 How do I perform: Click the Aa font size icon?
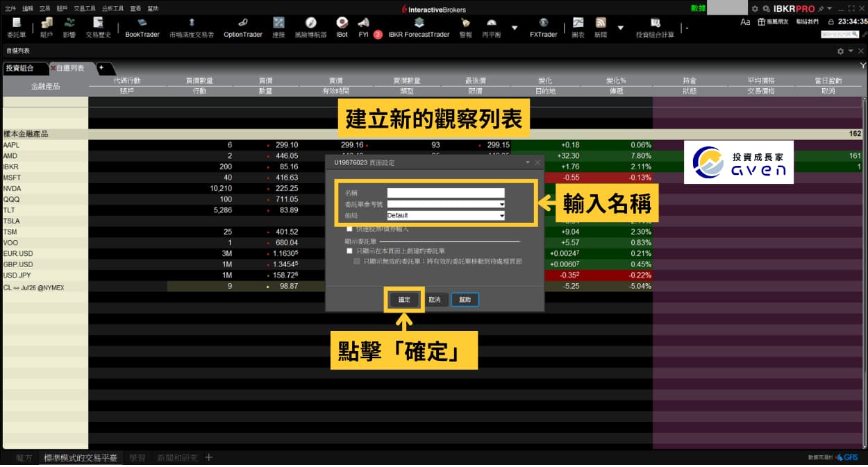(745, 22)
